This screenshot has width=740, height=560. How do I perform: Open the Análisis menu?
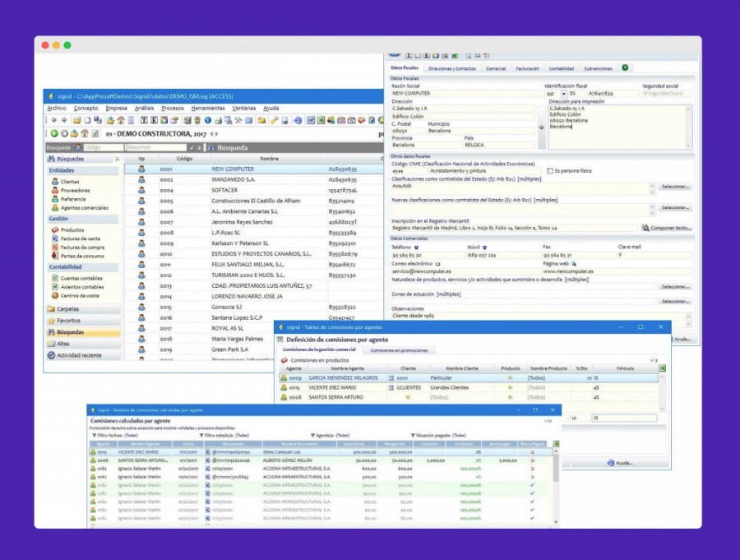[x=145, y=108]
